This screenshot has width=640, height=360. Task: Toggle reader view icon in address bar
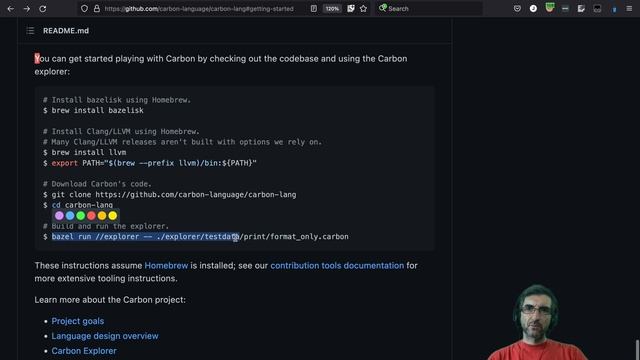click(313, 9)
